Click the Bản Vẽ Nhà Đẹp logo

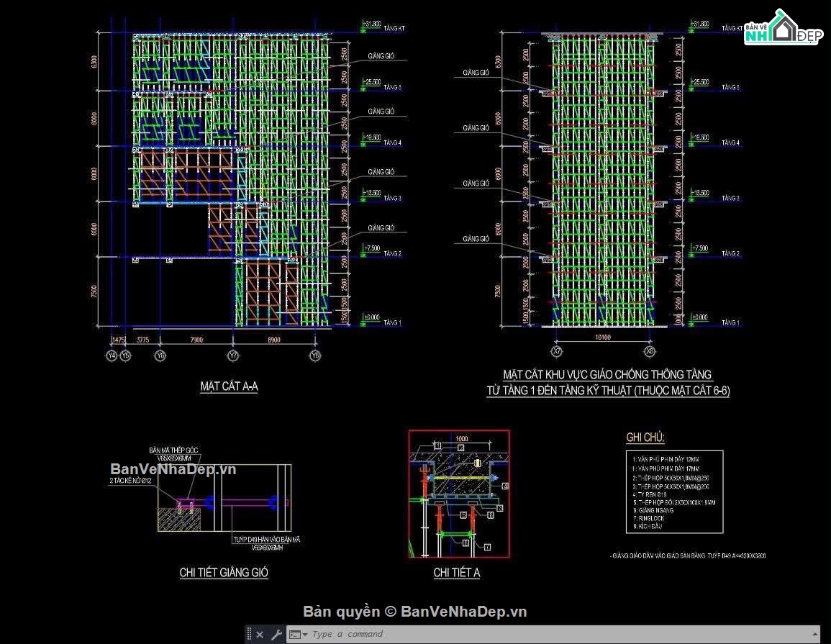[x=784, y=28]
